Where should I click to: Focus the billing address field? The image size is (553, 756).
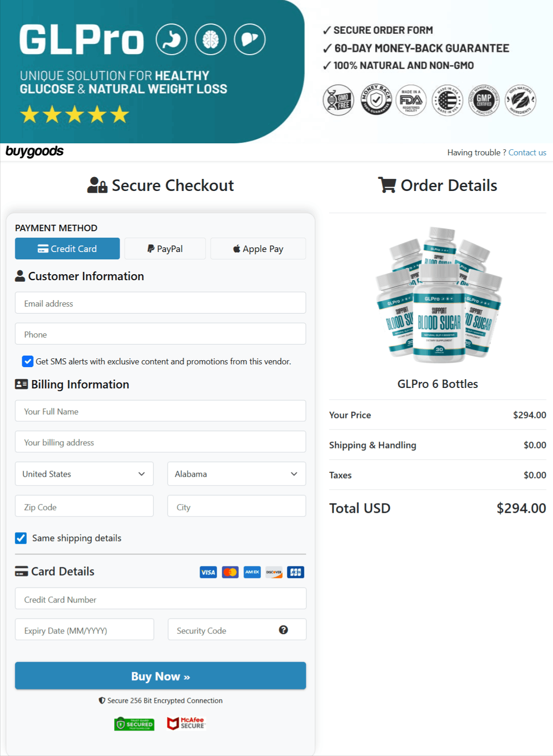coord(160,442)
